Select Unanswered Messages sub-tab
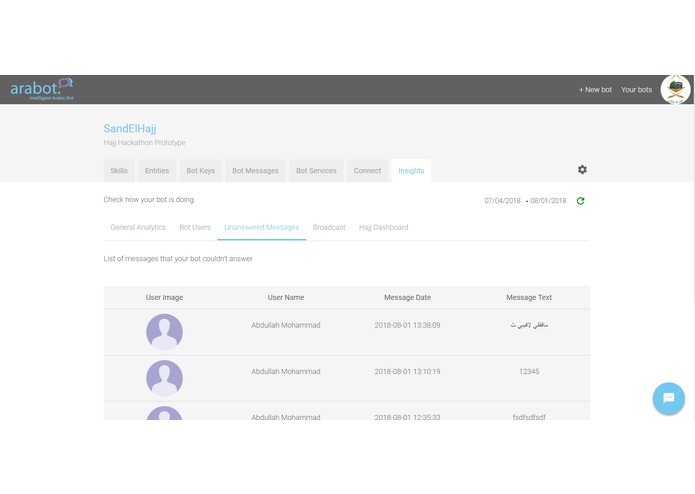The image size is (695, 494). pyautogui.click(x=262, y=227)
